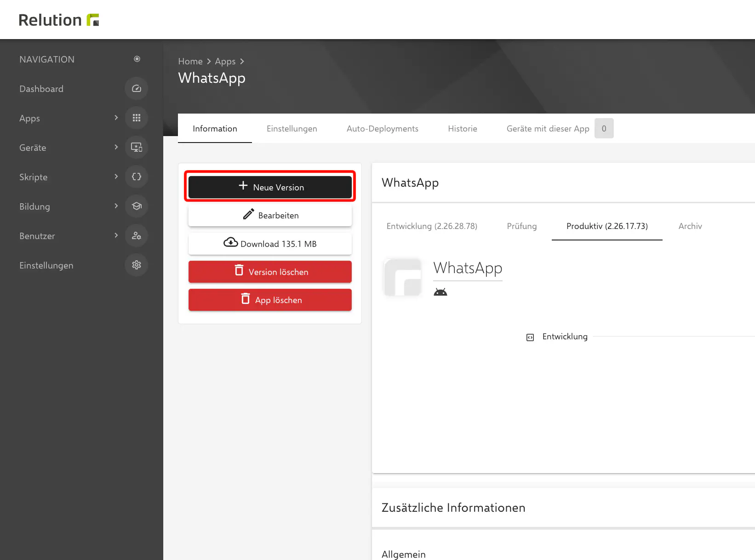Click the Allgemein section label

404,554
